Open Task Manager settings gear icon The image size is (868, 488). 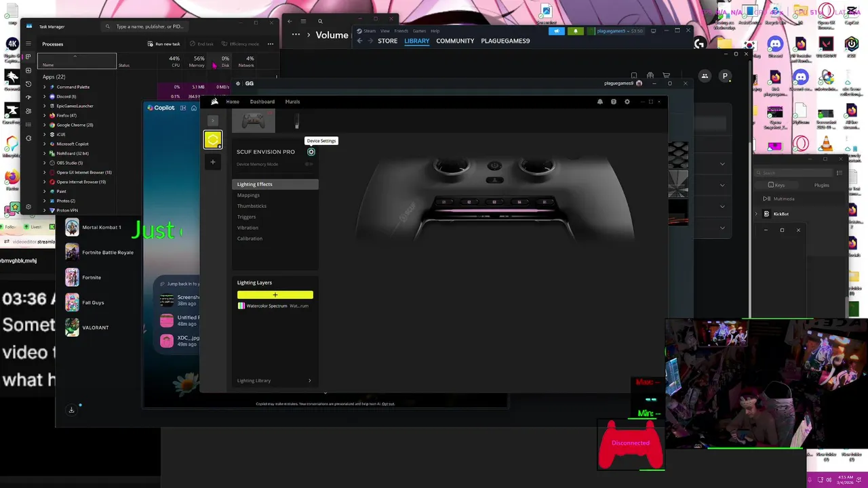coord(28,207)
